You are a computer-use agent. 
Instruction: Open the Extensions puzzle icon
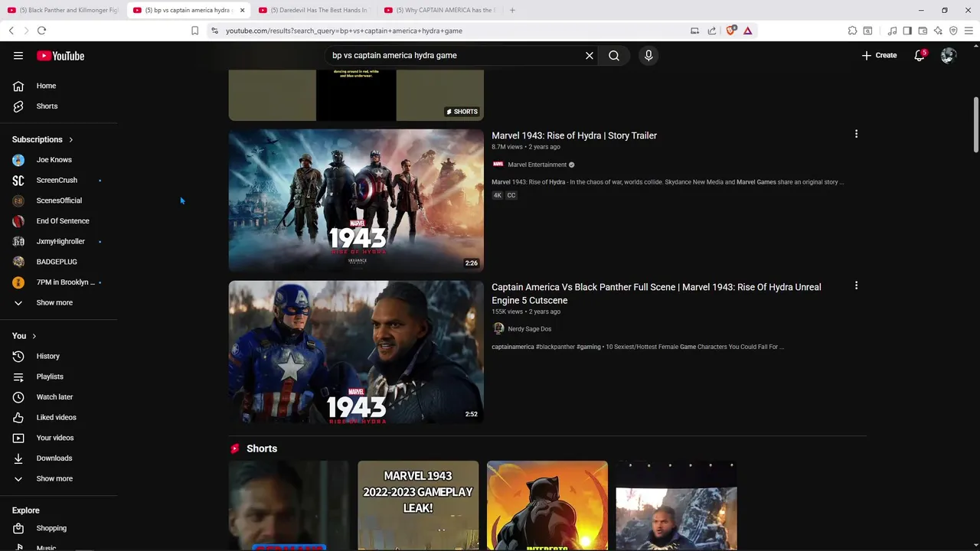tap(852, 31)
